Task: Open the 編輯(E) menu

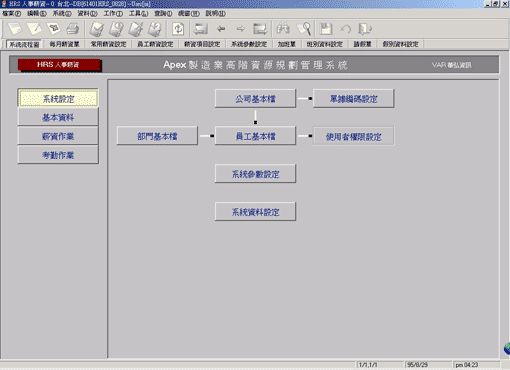Action: pyautogui.click(x=37, y=13)
